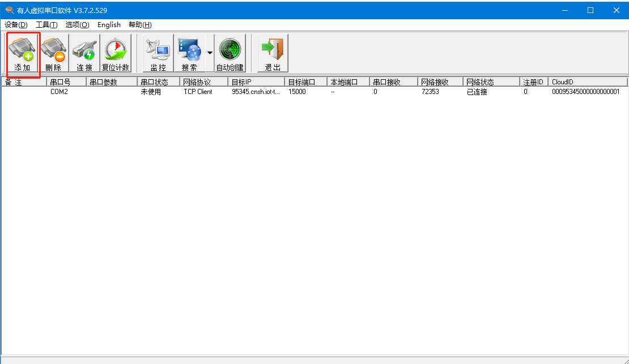
Task: Open the 设备(D) menu
Action: point(16,24)
